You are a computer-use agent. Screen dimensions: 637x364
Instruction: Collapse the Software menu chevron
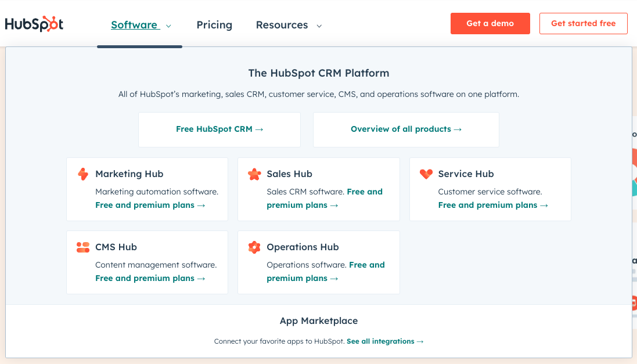point(168,26)
